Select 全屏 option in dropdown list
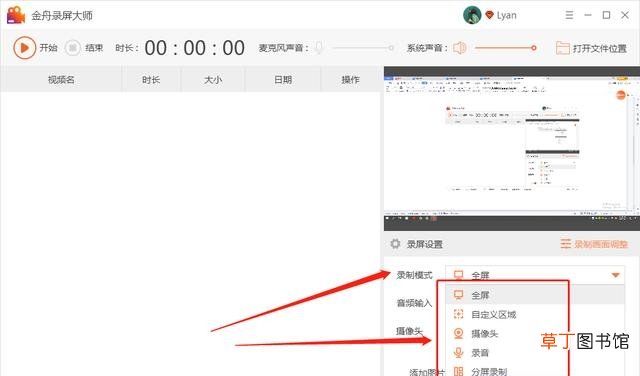This screenshot has height=376, width=640. click(x=535, y=295)
